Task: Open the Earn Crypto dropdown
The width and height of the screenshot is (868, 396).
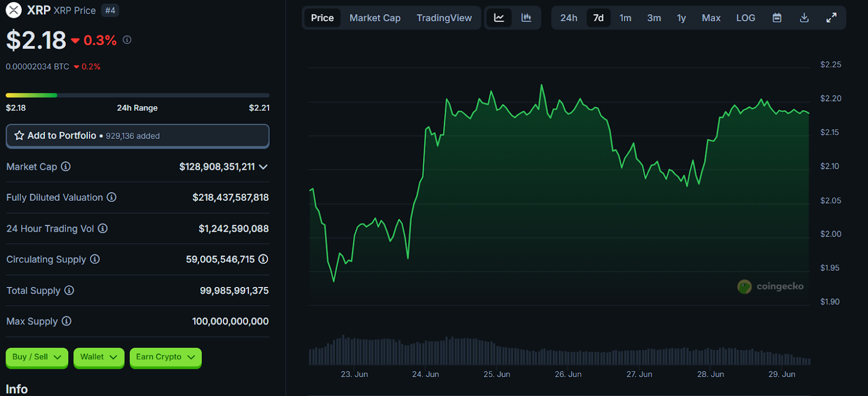Action: (x=165, y=357)
